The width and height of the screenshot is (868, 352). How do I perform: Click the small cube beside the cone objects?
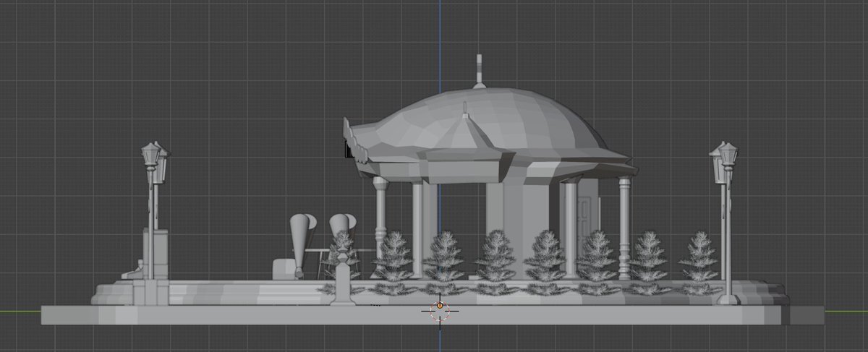coord(283,269)
